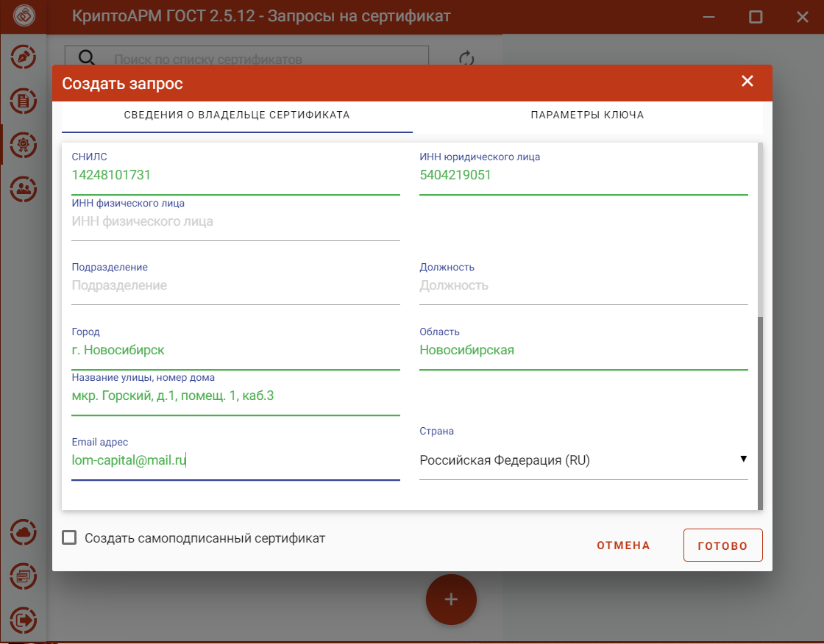
Task: Click the certificate list search field
Action: pos(247,57)
